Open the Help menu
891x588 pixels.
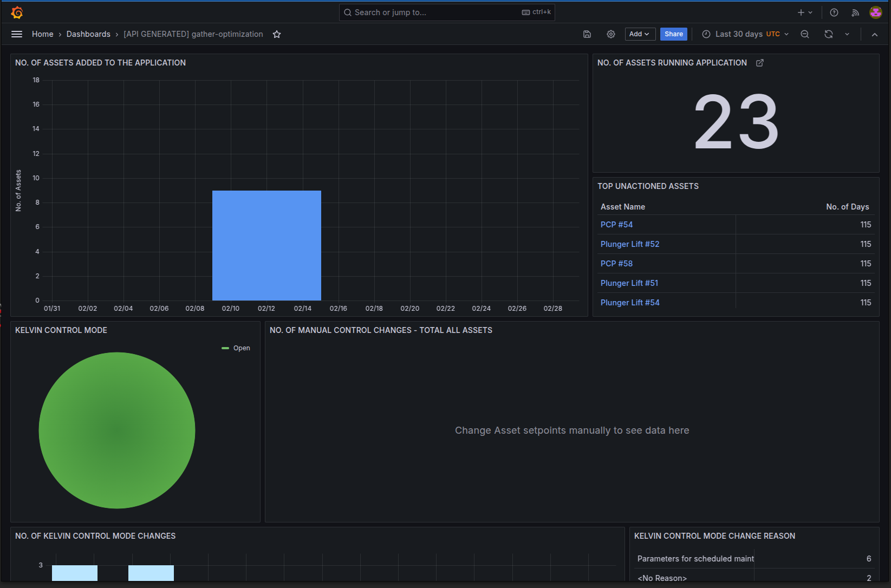coord(834,12)
